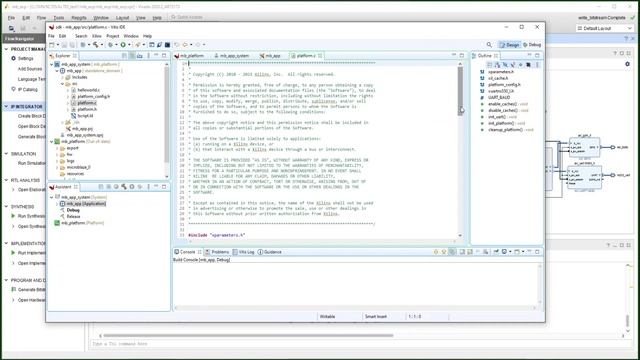Collapse the src folder in Explorer
This screenshot has width=640, height=360.
point(62,84)
